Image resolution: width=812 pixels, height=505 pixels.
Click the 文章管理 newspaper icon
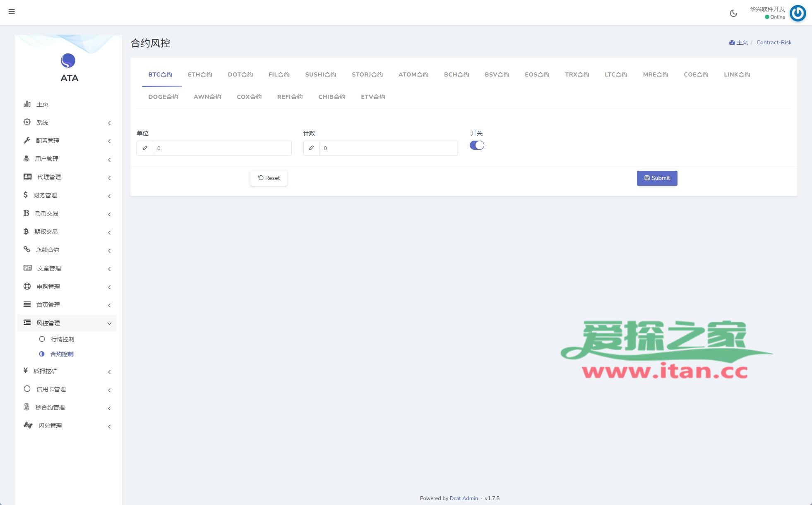coord(28,268)
